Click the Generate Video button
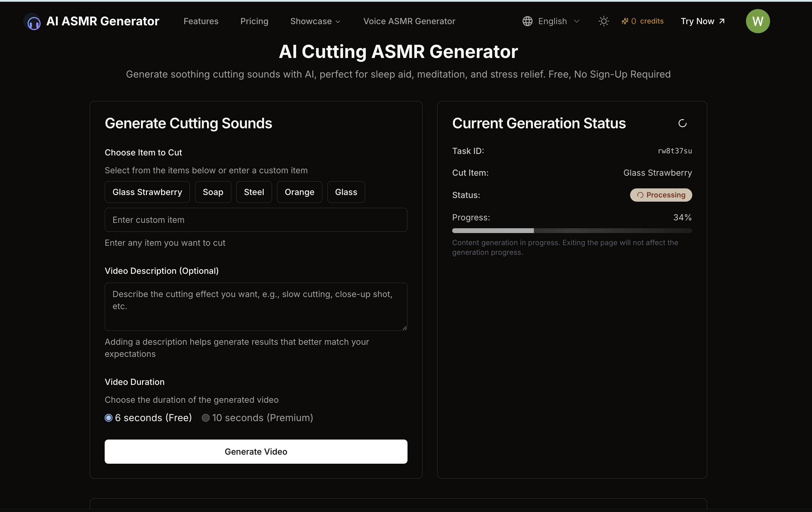Viewport: 812px width, 512px height. [x=256, y=452]
